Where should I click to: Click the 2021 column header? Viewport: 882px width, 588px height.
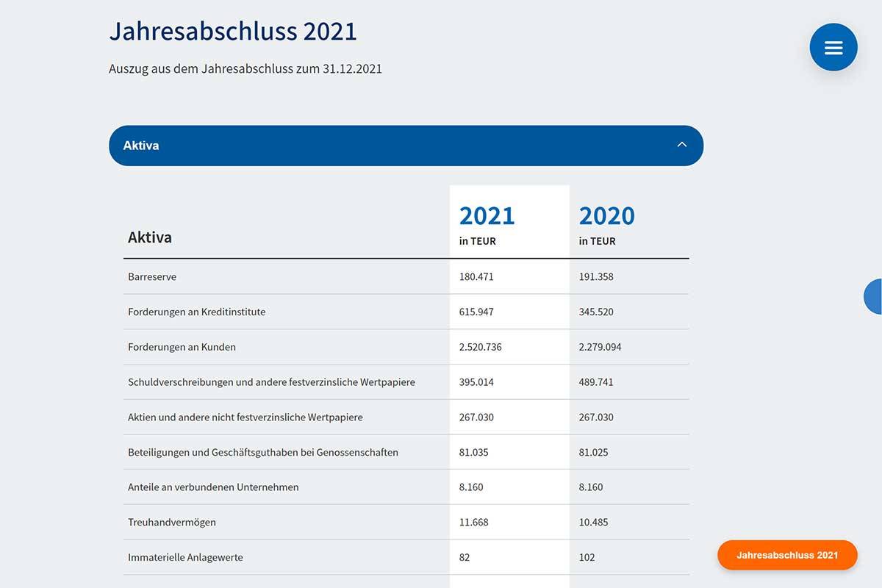coord(487,215)
